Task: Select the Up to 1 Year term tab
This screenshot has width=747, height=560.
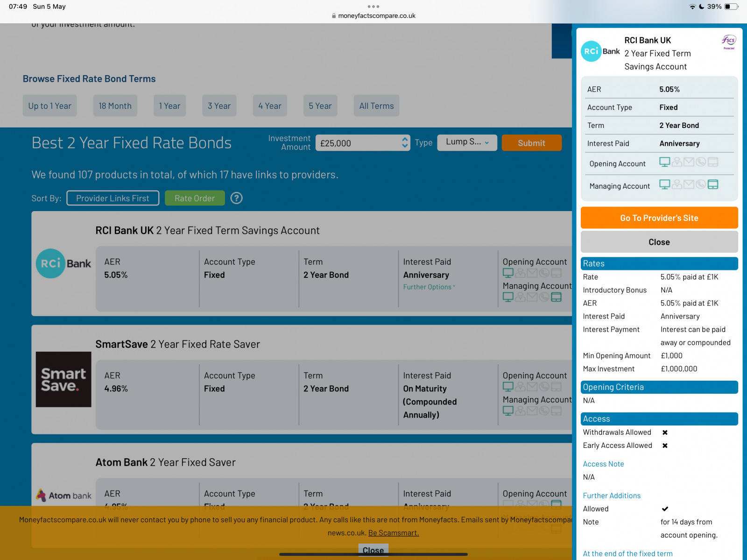Action: [50, 106]
